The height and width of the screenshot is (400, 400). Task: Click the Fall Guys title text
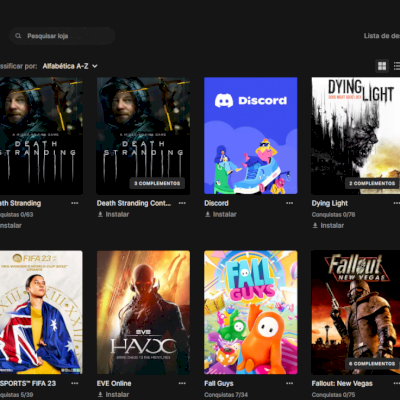tap(219, 383)
